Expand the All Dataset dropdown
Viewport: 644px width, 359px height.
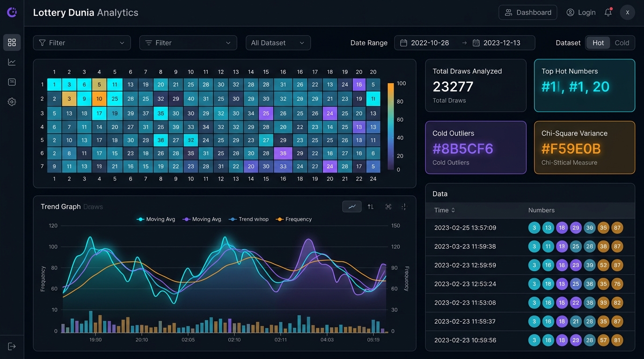pos(278,43)
